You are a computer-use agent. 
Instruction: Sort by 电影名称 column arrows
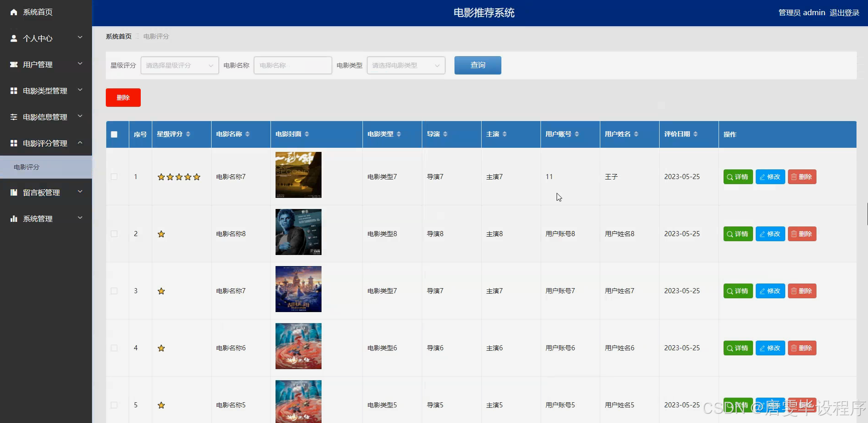point(247,134)
